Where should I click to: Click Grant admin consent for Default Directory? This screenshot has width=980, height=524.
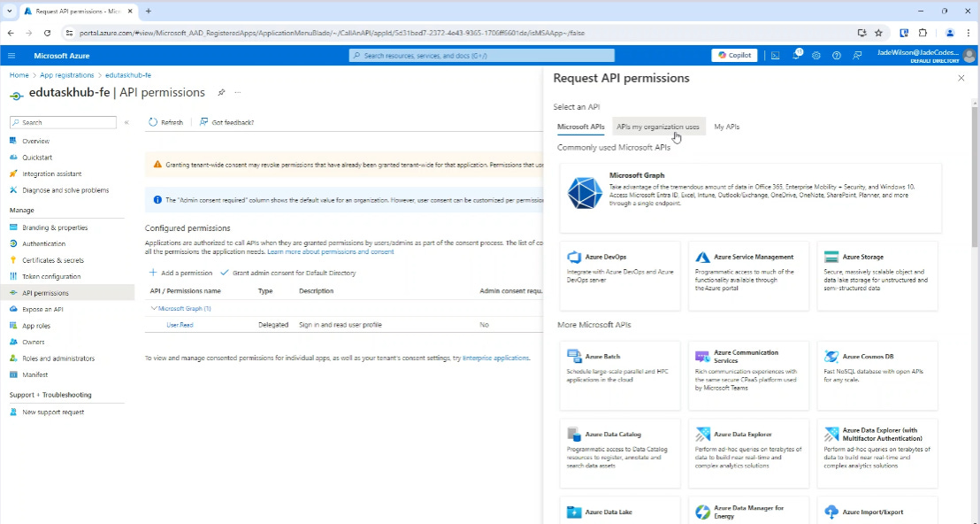coord(288,274)
